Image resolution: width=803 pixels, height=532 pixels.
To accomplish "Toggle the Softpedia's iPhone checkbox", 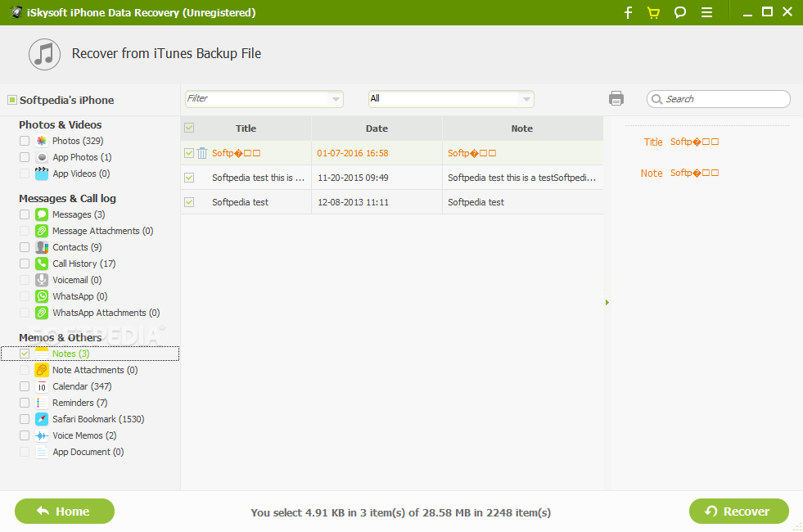I will [11, 100].
